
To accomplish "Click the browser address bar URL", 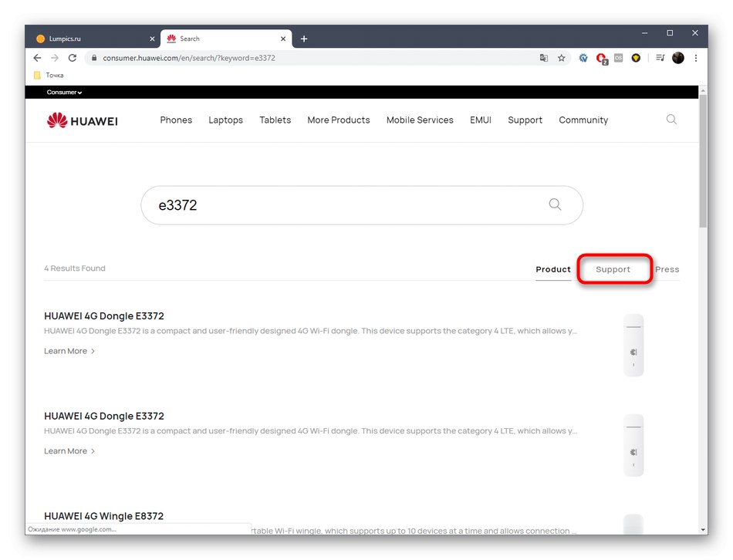I will pyautogui.click(x=189, y=58).
